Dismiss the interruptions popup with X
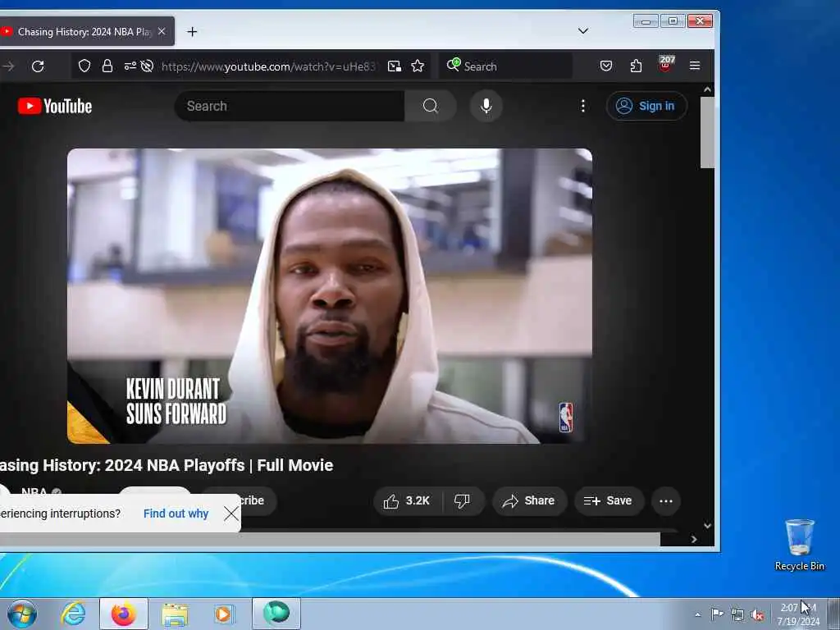The image size is (840, 630). (x=231, y=514)
